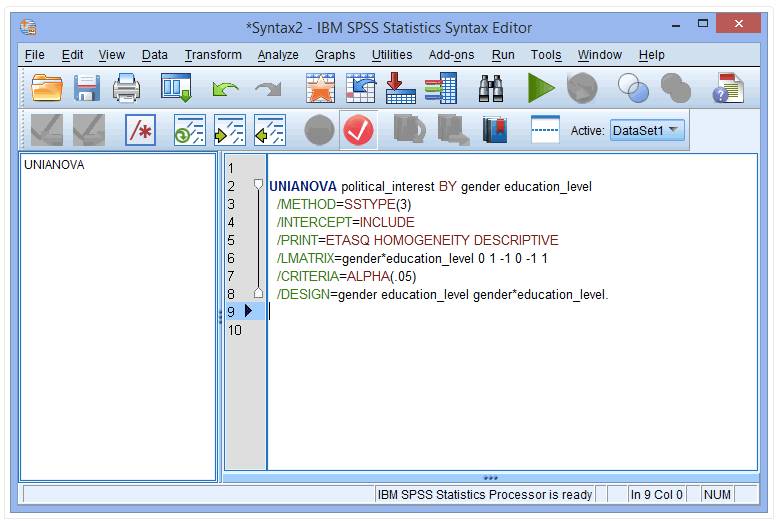Click /INTERCEPT=INCLUDE on line 4
This screenshot has width=776, height=521.
345,222
